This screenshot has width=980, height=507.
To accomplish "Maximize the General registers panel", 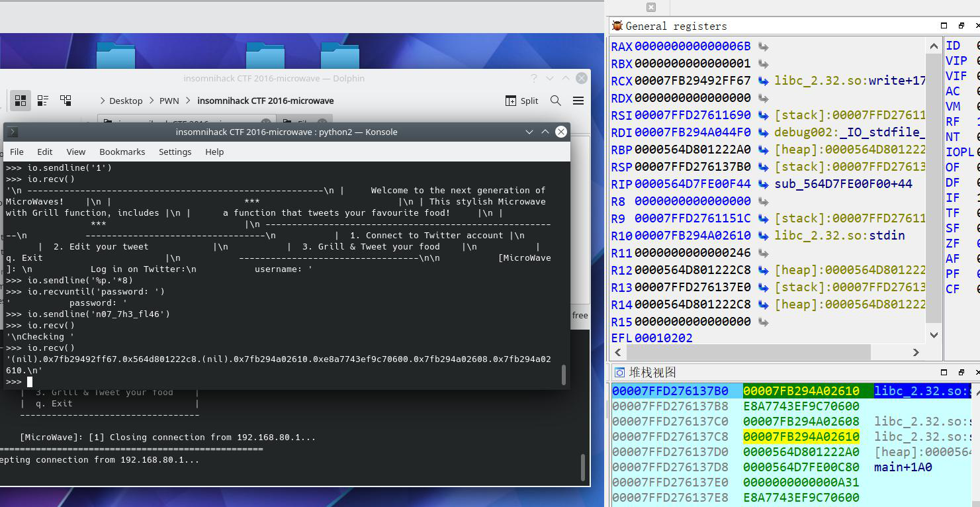I will pos(944,26).
